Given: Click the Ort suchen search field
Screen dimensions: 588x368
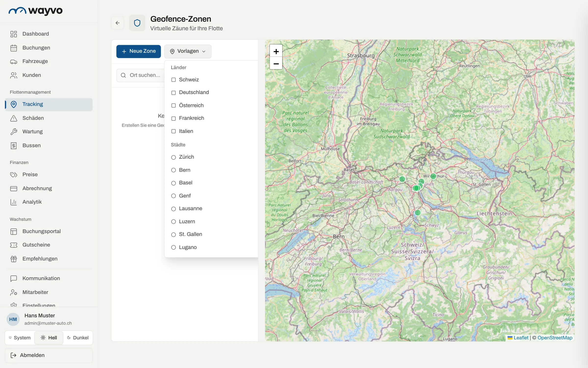Looking at the screenshot, I should point(141,75).
